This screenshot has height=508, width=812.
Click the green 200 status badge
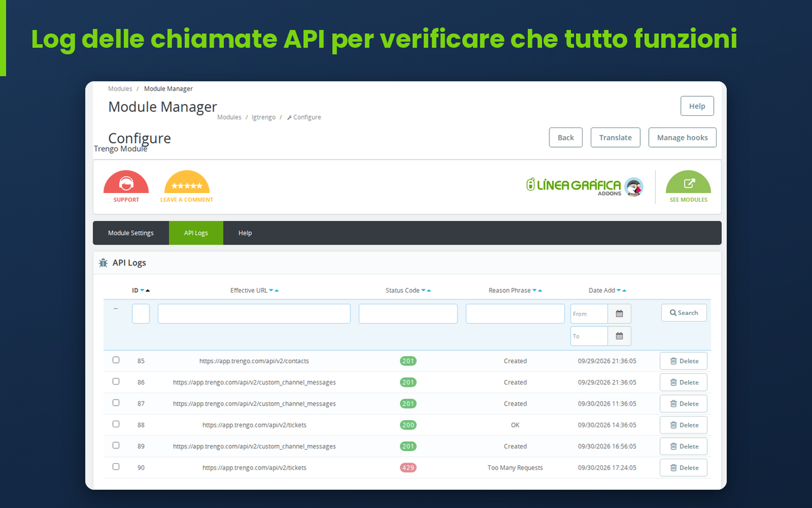(408, 425)
